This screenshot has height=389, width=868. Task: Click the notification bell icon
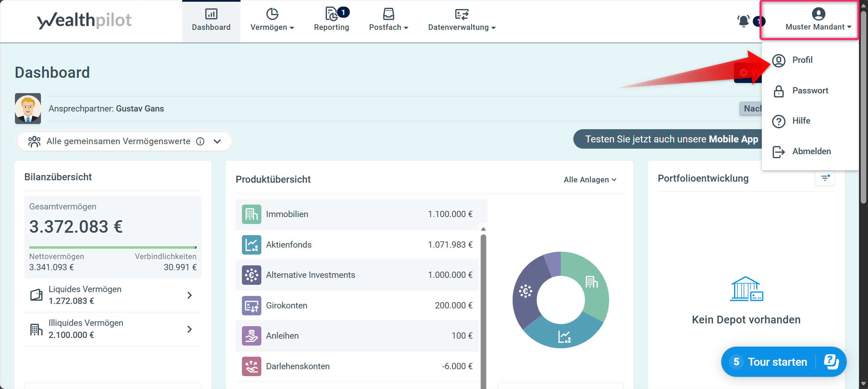point(743,21)
